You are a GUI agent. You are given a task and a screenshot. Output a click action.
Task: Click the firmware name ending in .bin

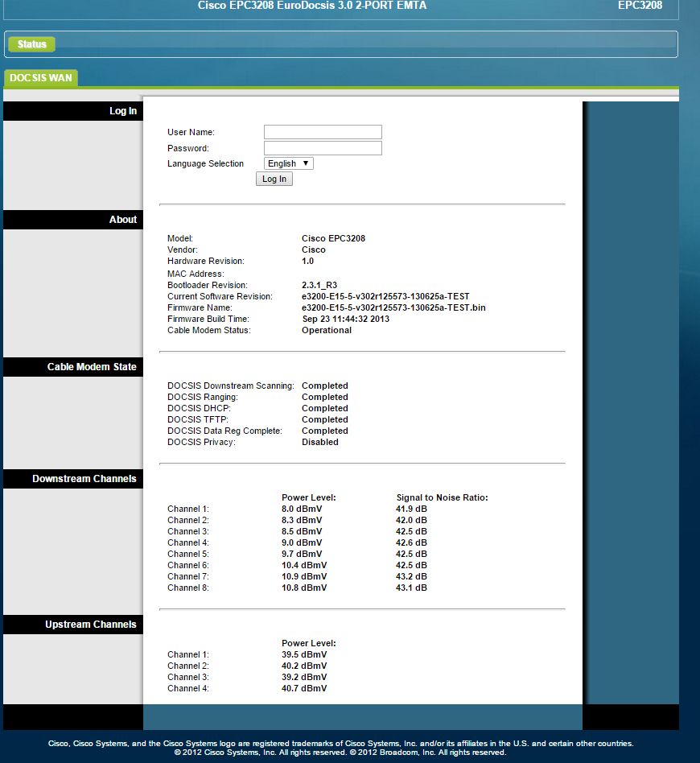coord(393,307)
